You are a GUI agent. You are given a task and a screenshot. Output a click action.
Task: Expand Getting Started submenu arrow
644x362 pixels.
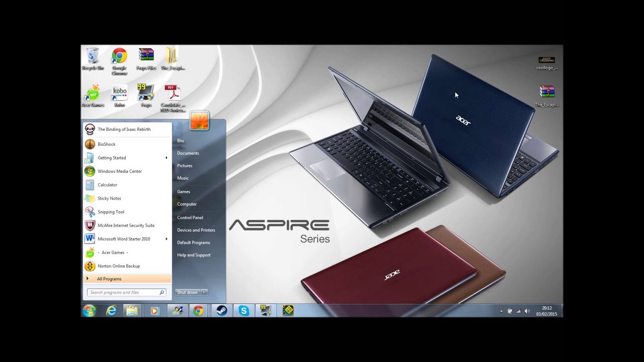tap(167, 158)
